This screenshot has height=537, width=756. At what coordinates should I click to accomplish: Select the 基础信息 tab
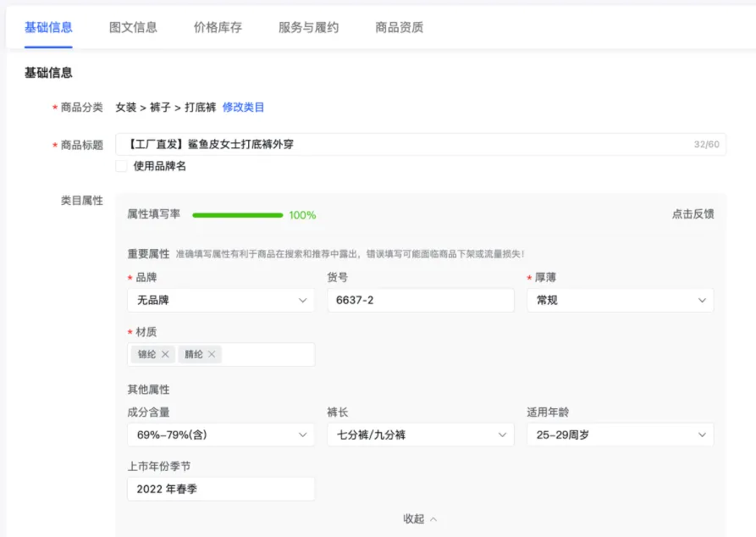click(47, 26)
